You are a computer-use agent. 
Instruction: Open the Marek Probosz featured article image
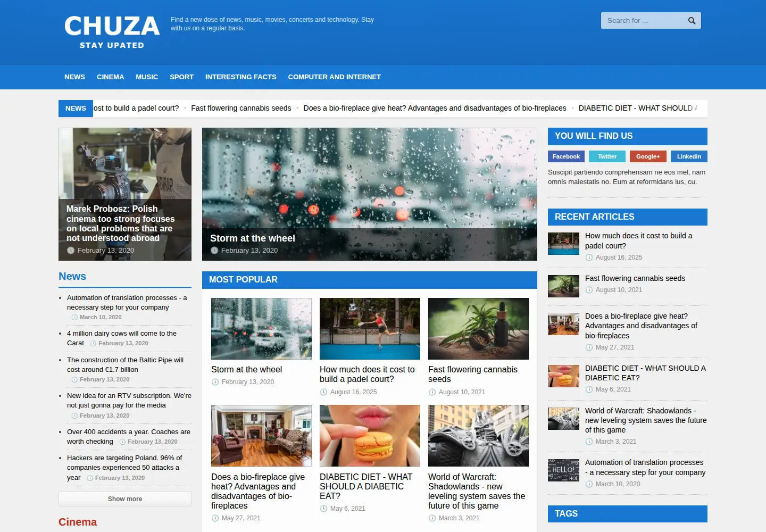click(x=125, y=194)
